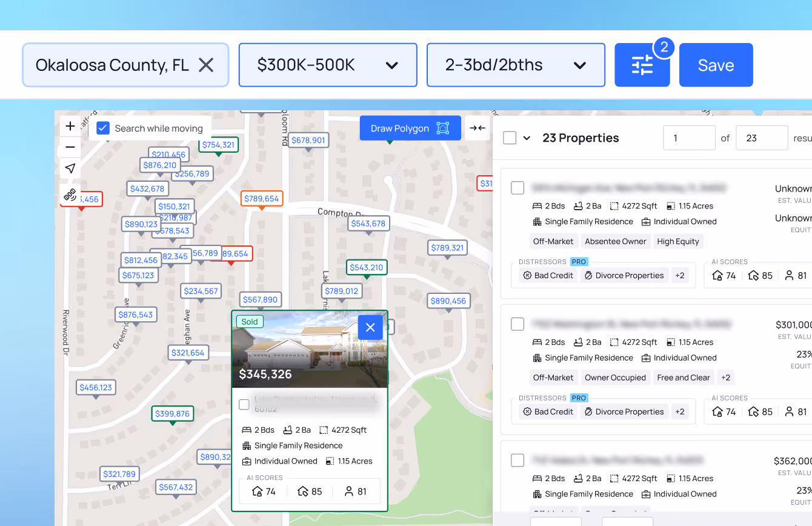
Task: Select the $321,789 map marker
Action: coord(119,474)
